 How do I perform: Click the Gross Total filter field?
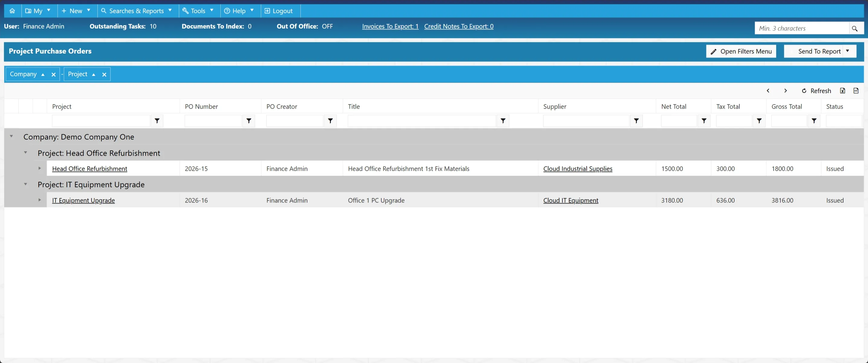[x=789, y=121]
